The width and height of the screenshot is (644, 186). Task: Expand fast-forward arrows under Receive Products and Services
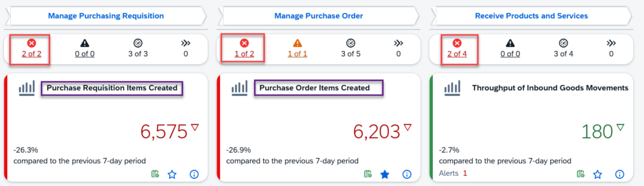tap(611, 43)
